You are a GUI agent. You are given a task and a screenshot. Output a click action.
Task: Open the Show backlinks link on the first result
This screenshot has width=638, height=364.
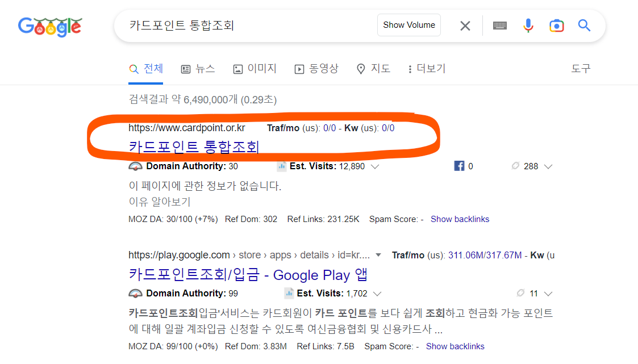pos(460,219)
